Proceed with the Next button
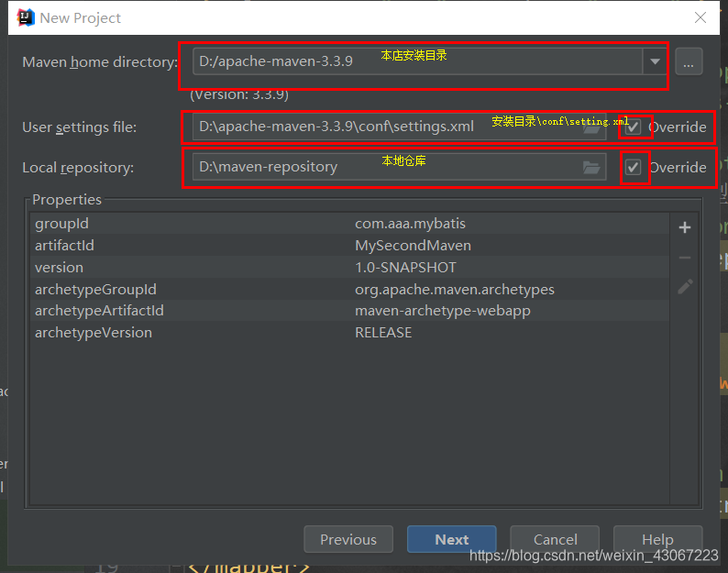The image size is (728, 573). pos(451,539)
